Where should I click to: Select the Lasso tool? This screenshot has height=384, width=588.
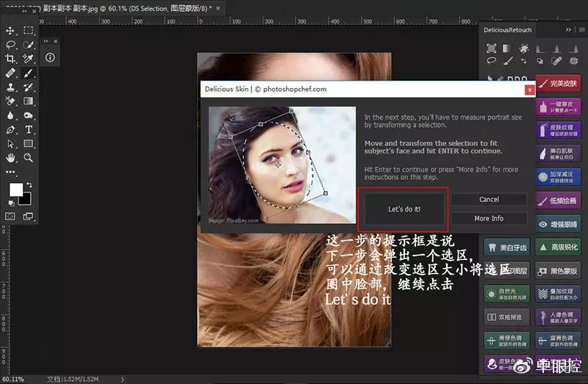coord(10,45)
